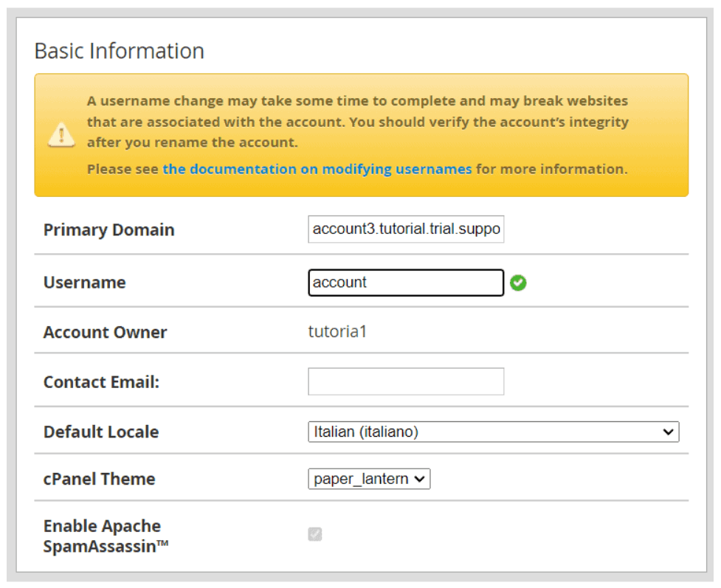Click the Default Locale label

pyautogui.click(x=101, y=432)
